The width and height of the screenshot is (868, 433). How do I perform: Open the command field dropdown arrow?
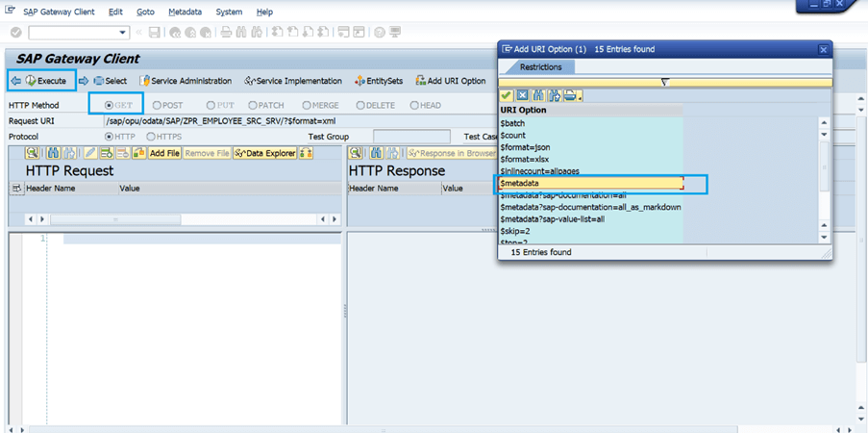[x=123, y=33]
